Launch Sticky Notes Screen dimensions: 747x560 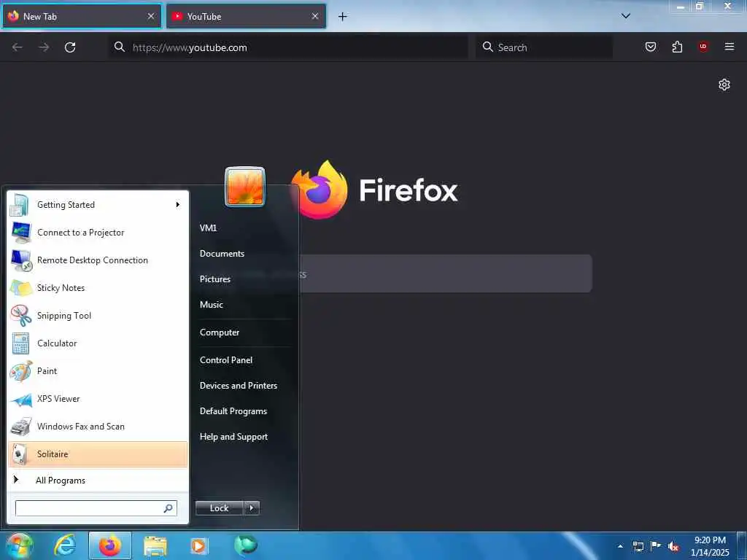tap(98, 287)
